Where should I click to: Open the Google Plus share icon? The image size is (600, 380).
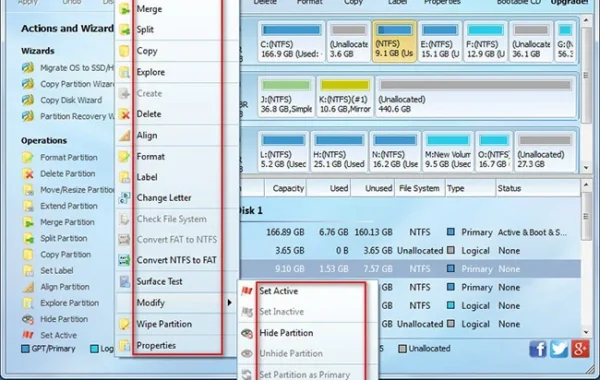click(580, 349)
